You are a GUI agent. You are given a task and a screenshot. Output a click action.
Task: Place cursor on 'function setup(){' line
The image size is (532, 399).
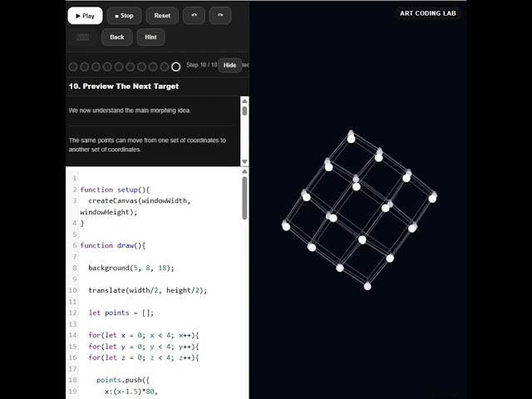[115, 190]
